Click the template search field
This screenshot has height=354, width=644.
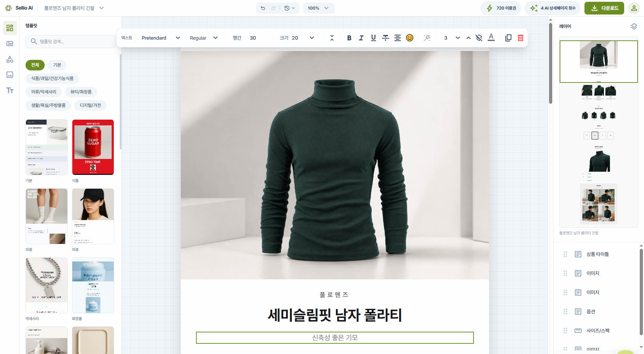(70, 41)
